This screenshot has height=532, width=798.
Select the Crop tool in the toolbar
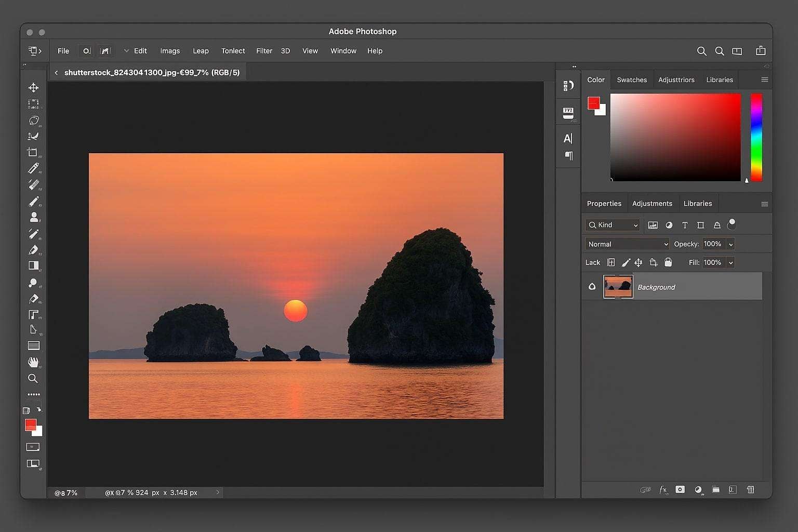(x=33, y=152)
